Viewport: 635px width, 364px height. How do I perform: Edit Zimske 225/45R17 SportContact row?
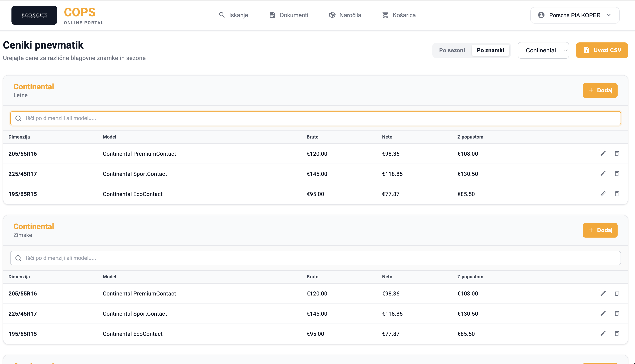pos(603,314)
